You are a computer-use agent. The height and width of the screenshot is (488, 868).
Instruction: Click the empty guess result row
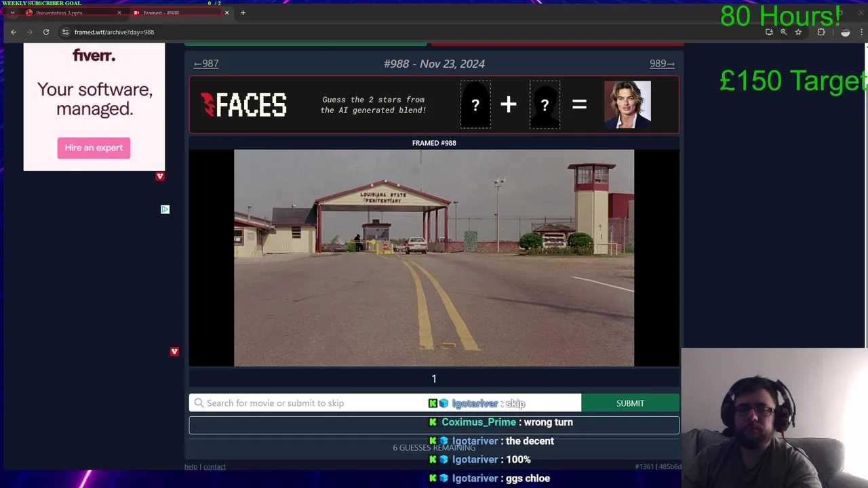click(434, 425)
